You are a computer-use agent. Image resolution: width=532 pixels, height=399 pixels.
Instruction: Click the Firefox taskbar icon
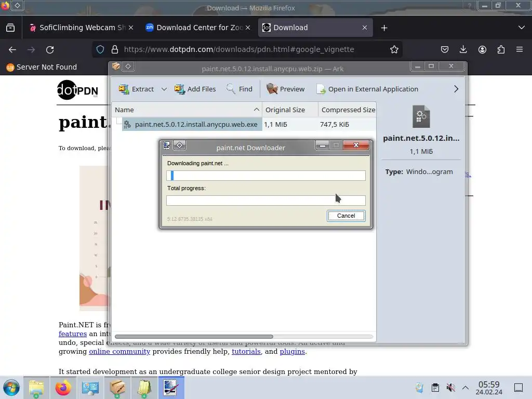63,388
